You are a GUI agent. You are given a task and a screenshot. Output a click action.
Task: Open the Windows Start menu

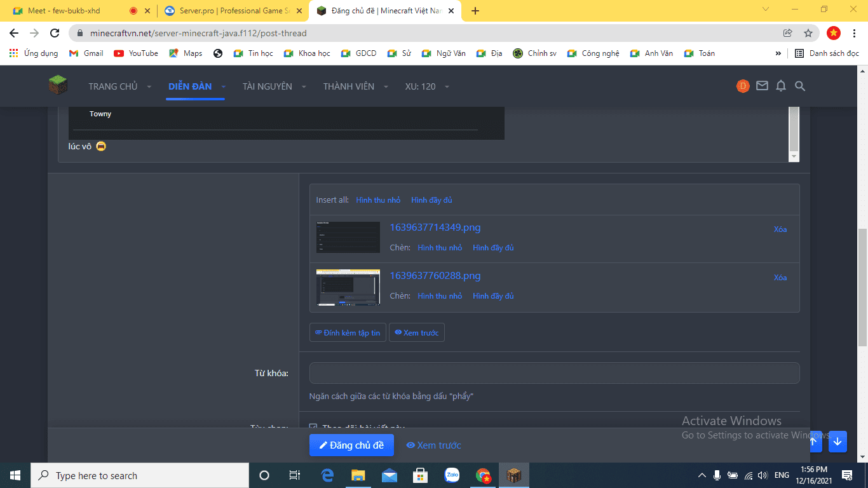(x=15, y=475)
